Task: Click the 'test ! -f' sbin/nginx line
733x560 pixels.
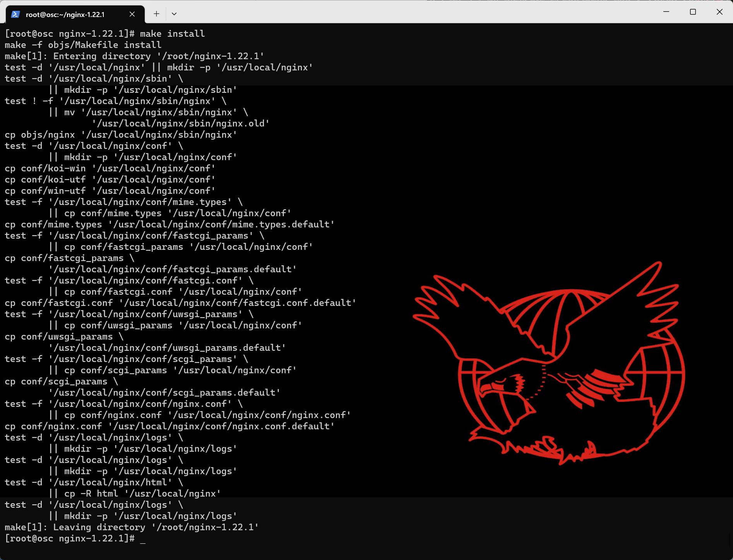Action: 116,101
